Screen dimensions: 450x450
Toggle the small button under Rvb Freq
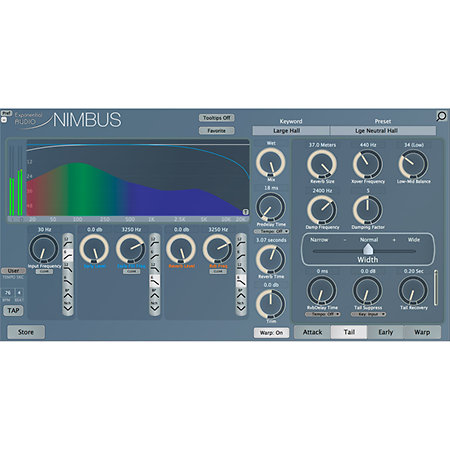pyautogui.click(x=218, y=272)
